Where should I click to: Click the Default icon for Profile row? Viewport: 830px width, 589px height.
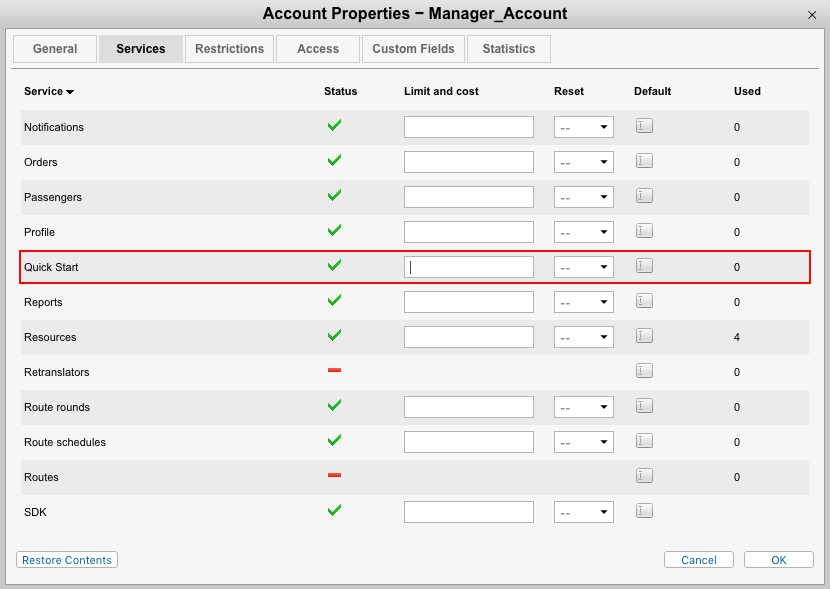click(x=644, y=231)
